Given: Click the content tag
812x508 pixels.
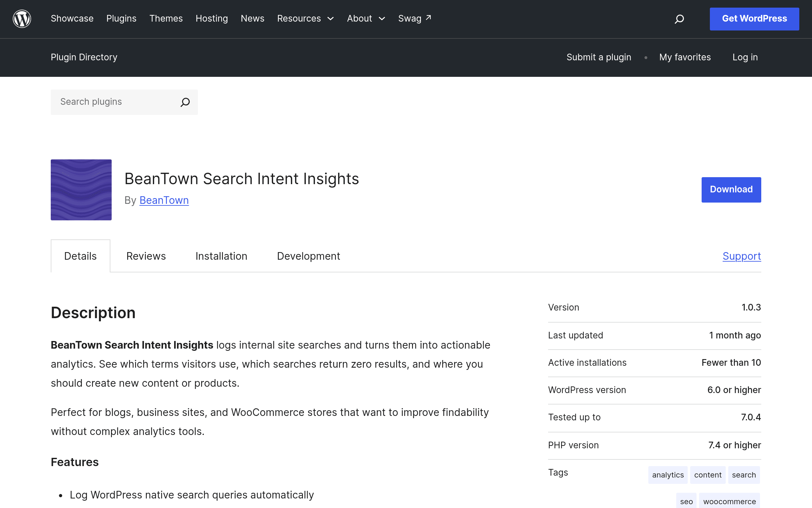Looking at the screenshot, I should tap(708, 475).
